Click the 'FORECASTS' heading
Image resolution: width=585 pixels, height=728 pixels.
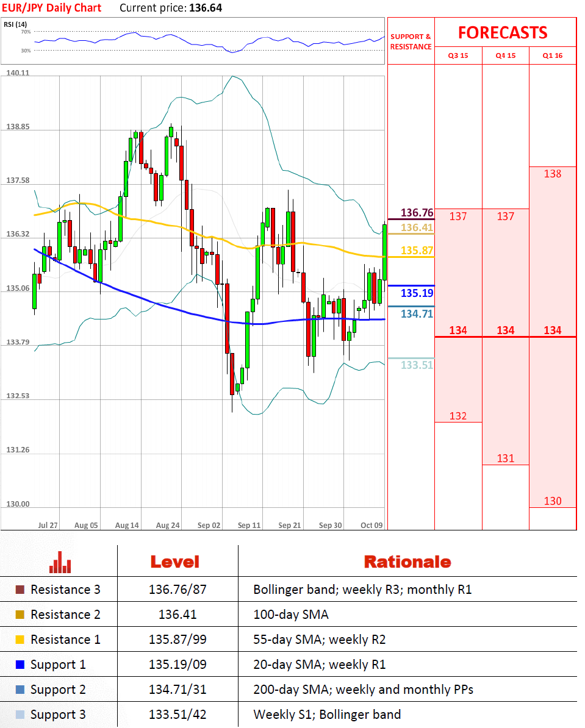503,32
